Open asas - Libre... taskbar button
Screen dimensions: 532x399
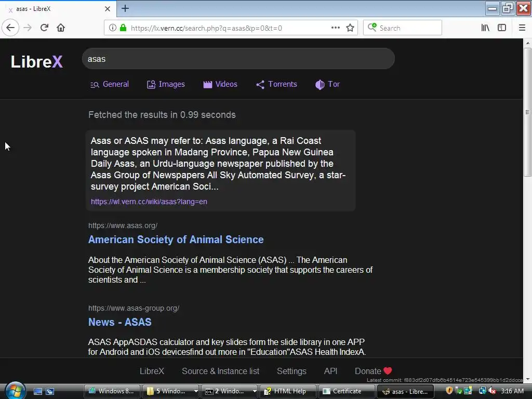point(405,391)
